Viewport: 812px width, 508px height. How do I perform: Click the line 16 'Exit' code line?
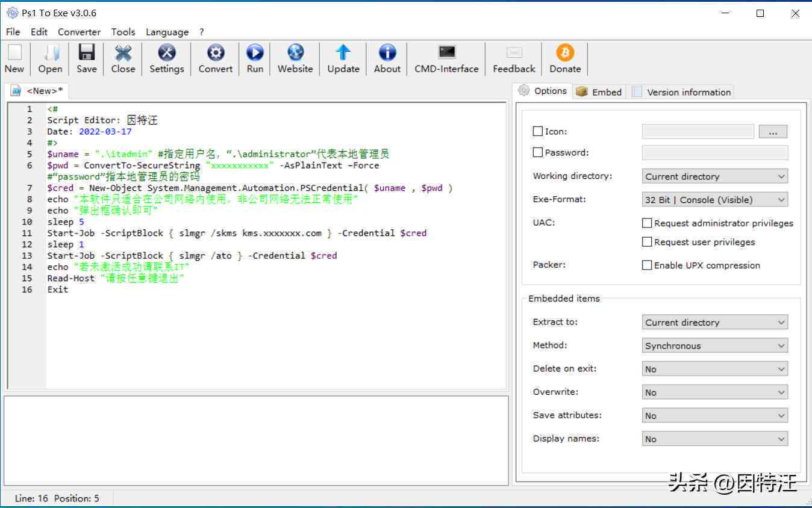[x=58, y=290]
